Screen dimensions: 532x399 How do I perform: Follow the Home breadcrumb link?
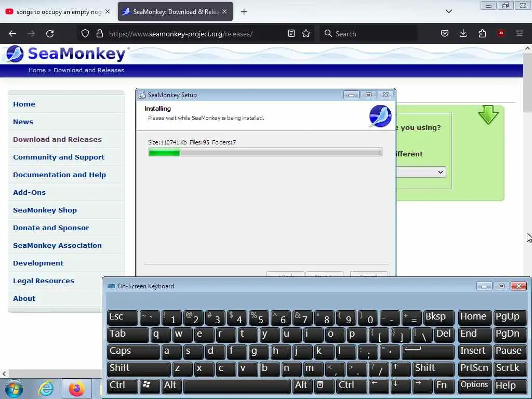[x=37, y=70]
